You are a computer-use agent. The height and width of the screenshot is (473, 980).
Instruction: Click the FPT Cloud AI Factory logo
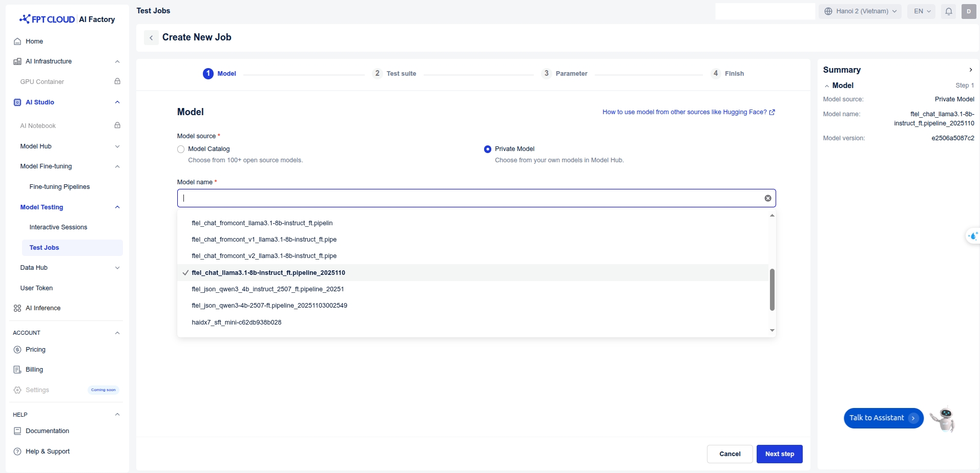click(67, 19)
